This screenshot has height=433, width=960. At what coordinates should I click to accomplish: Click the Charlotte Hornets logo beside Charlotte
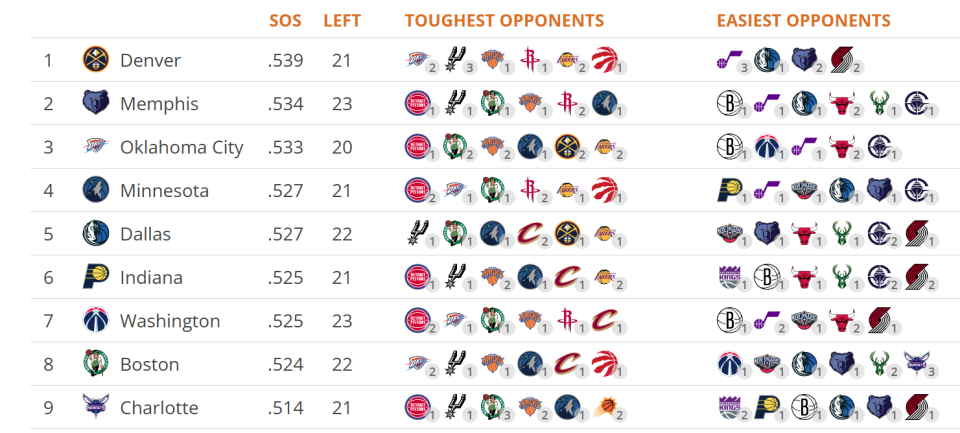click(95, 408)
